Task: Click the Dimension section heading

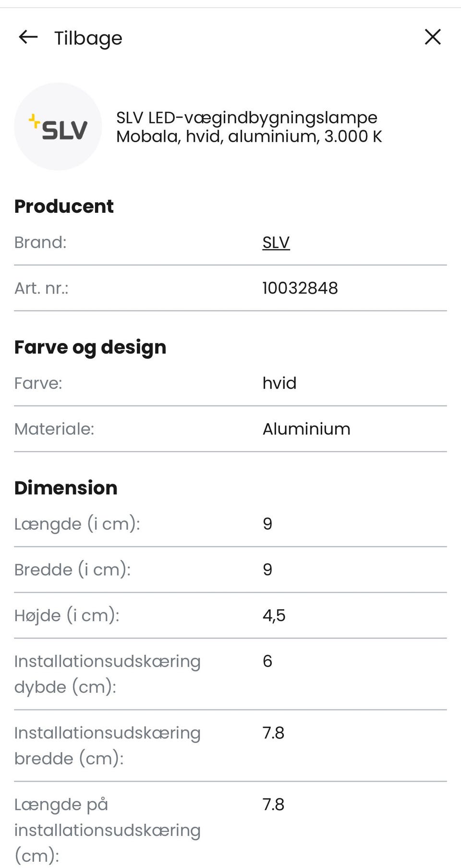Action: [x=66, y=488]
